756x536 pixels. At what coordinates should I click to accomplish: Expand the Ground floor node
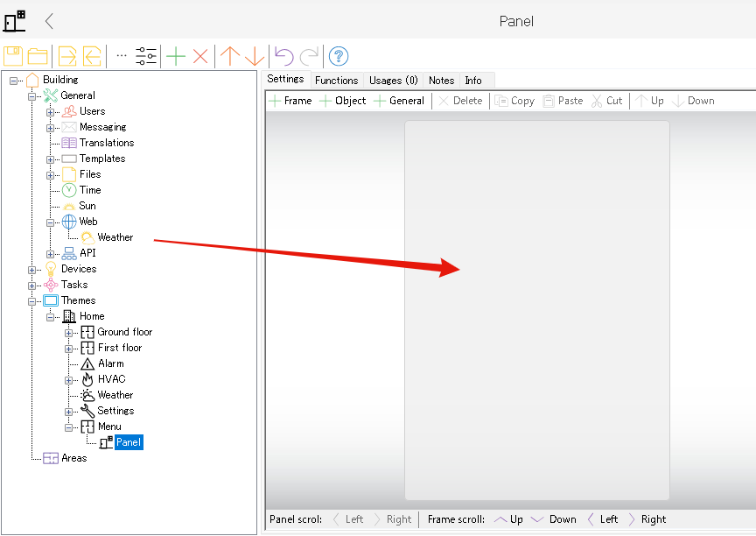[x=68, y=333]
